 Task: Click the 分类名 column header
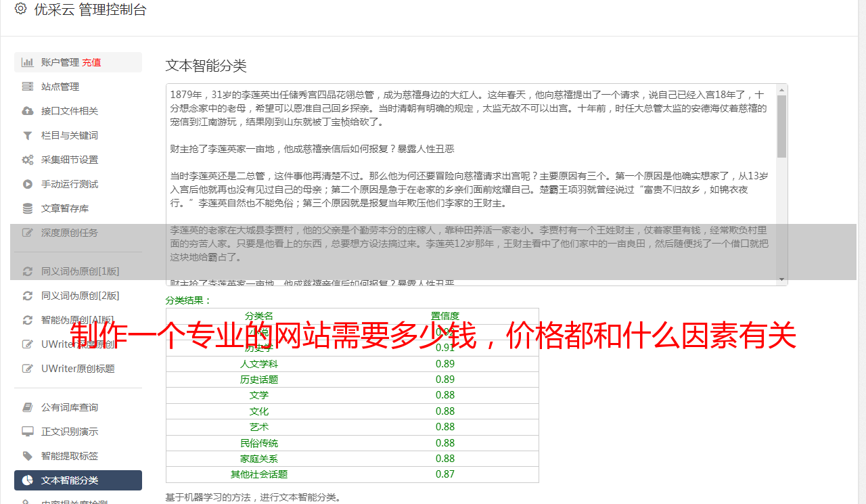(x=259, y=316)
